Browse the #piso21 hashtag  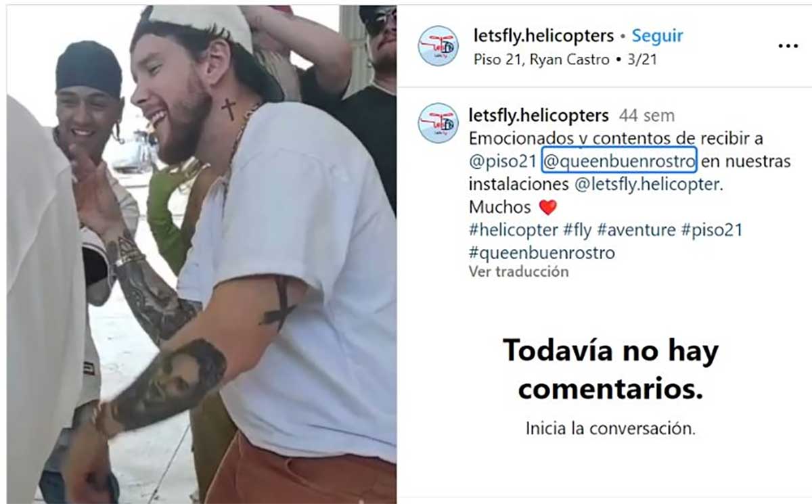tap(711, 230)
